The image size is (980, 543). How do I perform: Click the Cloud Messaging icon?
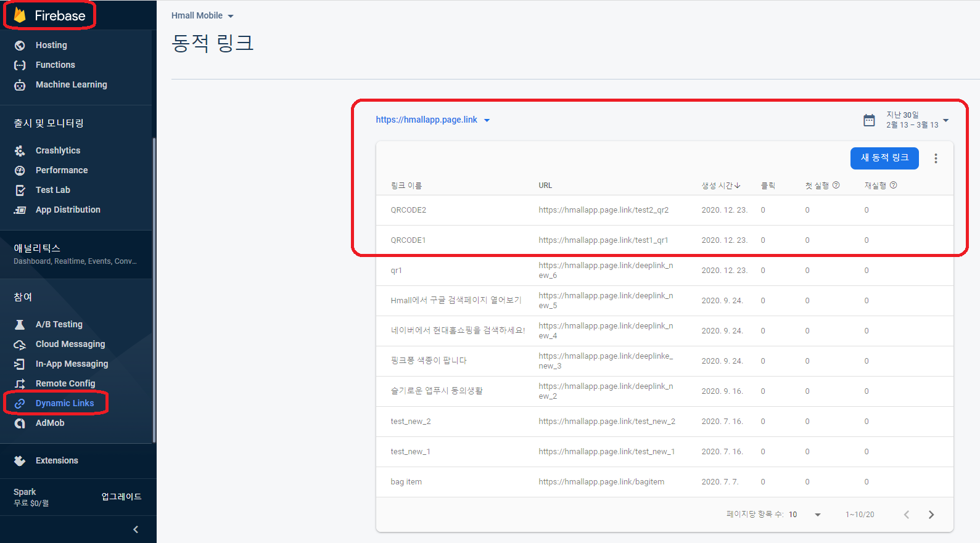coord(20,344)
